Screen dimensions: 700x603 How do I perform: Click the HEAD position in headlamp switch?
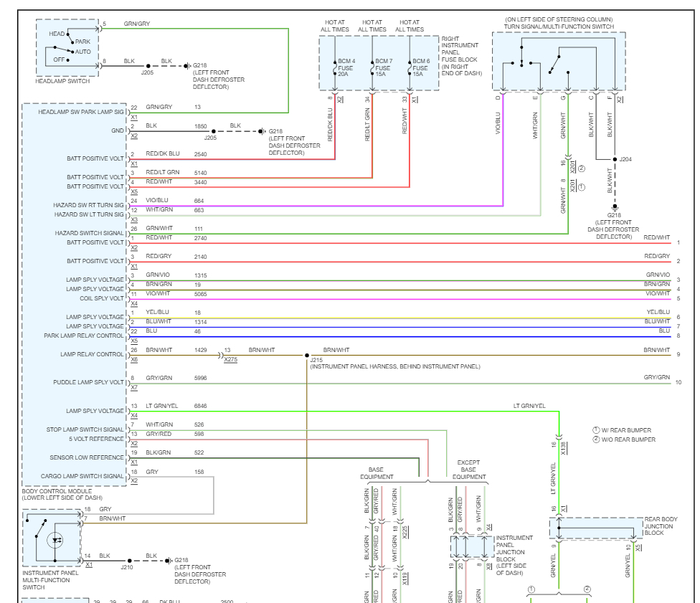(x=57, y=34)
